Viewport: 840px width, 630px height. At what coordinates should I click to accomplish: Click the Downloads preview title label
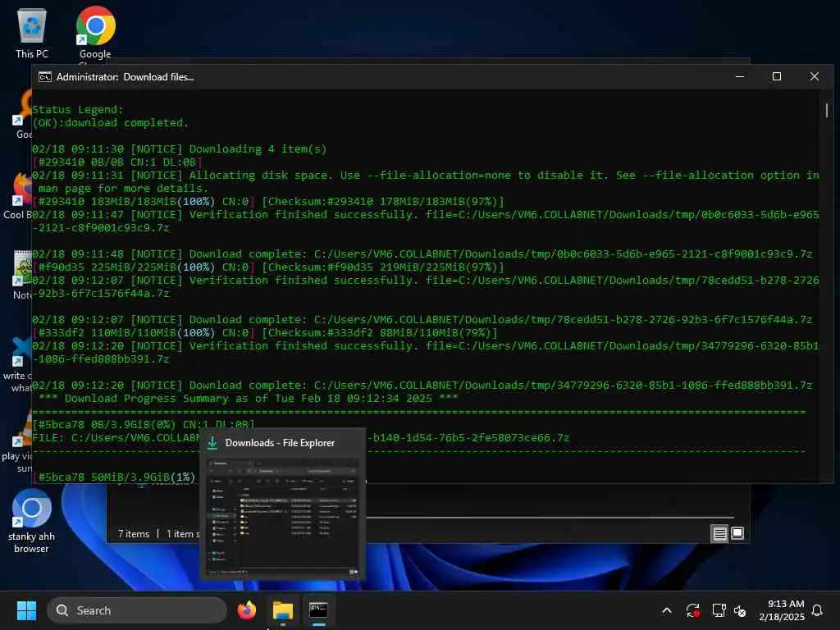click(280, 442)
